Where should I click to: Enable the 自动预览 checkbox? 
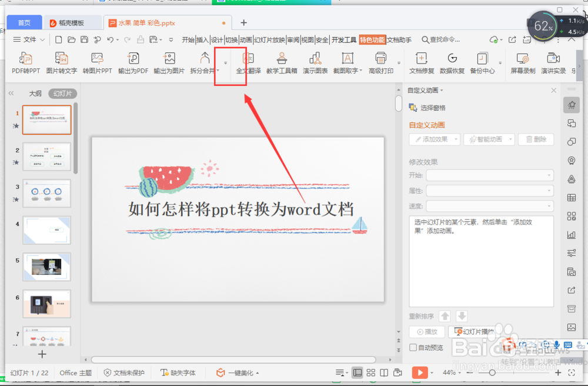coord(413,347)
